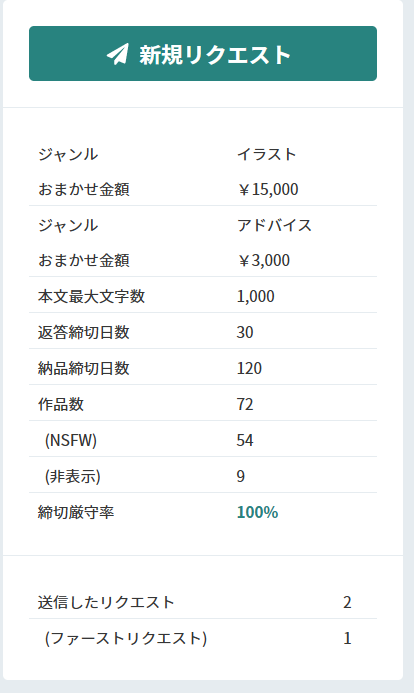Click the first ジャンル label
Viewport: 414px width, 693px height.
[68, 154]
